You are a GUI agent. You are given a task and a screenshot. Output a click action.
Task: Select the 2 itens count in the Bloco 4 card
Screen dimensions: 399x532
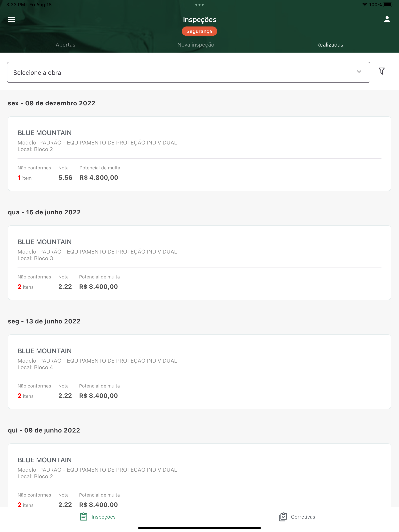[x=26, y=396]
